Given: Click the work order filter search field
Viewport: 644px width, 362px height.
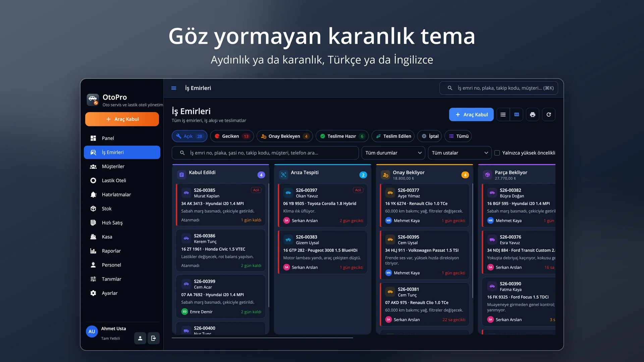Looking at the screenshot, I should (265, 153).
